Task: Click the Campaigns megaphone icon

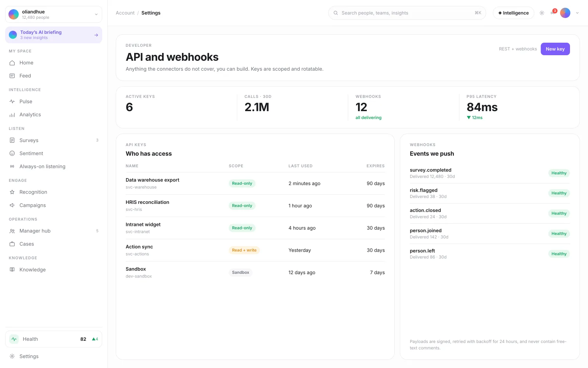Action: tap(12, 205)
